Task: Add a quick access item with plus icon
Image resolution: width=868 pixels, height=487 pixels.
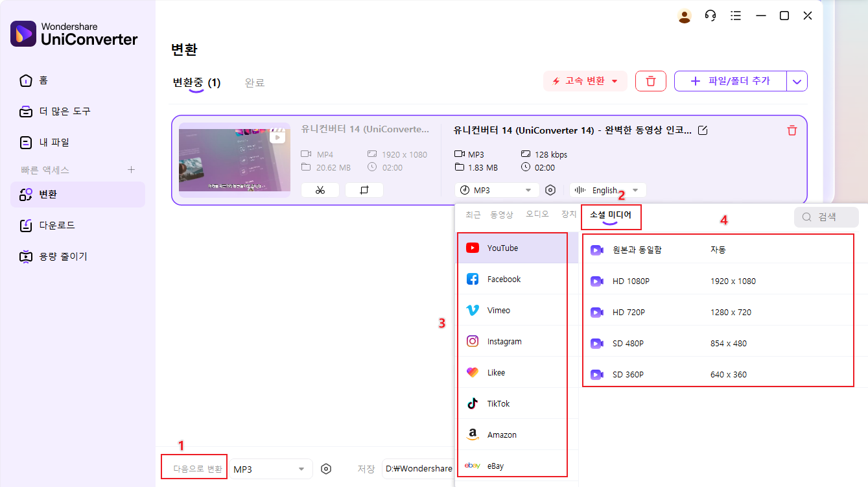Action: coord(131,170)
